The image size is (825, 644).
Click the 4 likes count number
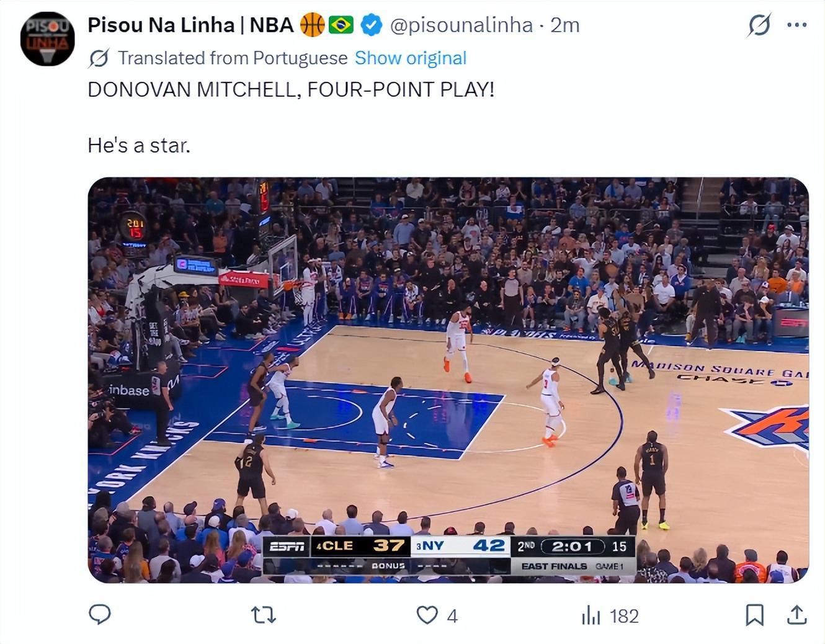[452, 616]
